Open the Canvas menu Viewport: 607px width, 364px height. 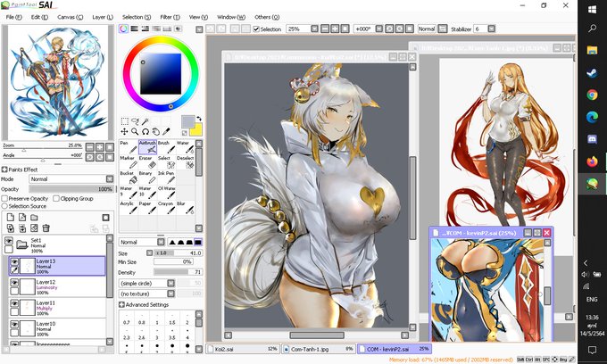tap(70, 17)
